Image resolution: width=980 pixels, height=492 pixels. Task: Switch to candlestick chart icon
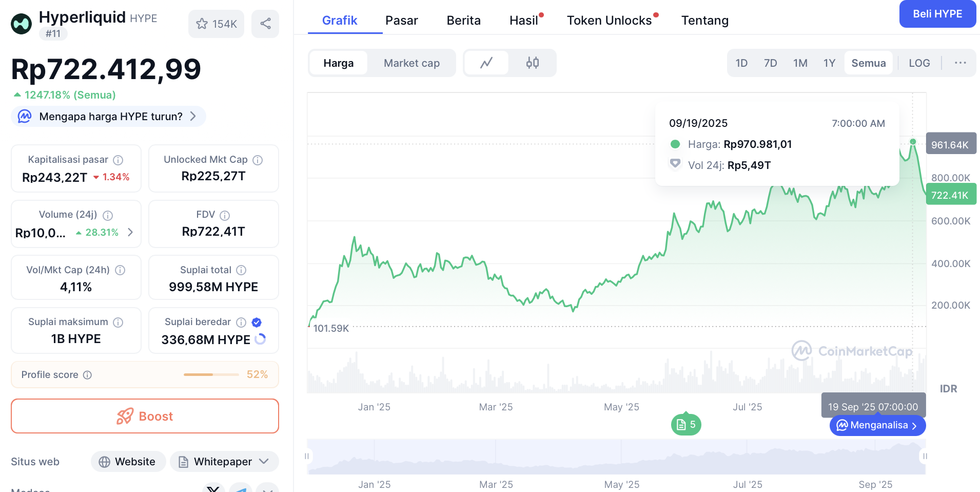point(533,63)
